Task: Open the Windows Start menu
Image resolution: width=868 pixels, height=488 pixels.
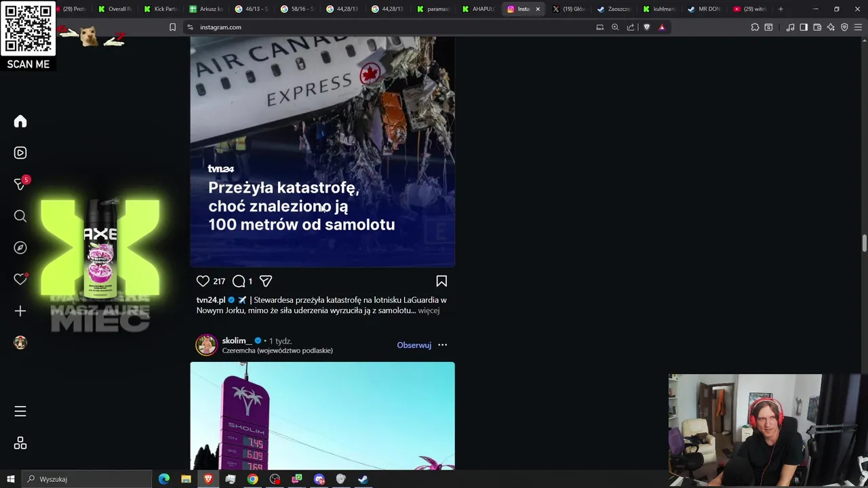Action: (x=10, y=479)
